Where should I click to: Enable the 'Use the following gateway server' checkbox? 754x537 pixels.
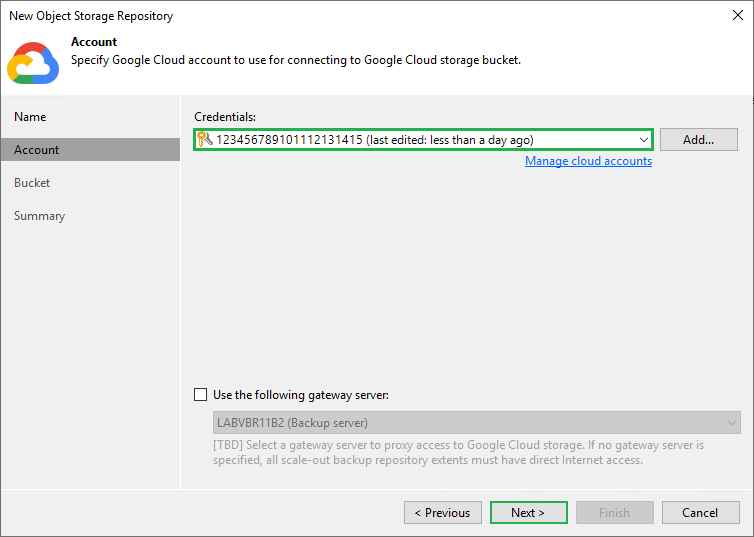[201, 395]
